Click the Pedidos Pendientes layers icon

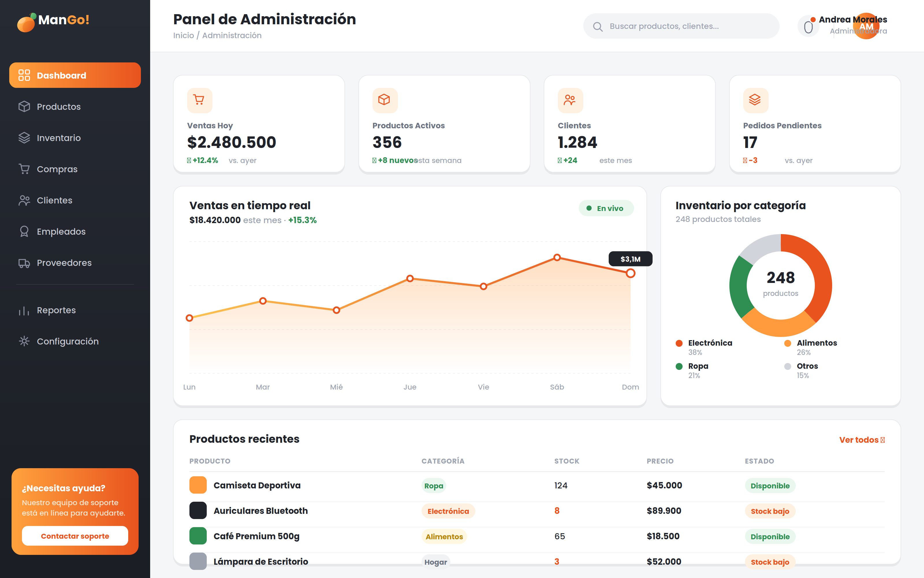[x=755, y=100]
